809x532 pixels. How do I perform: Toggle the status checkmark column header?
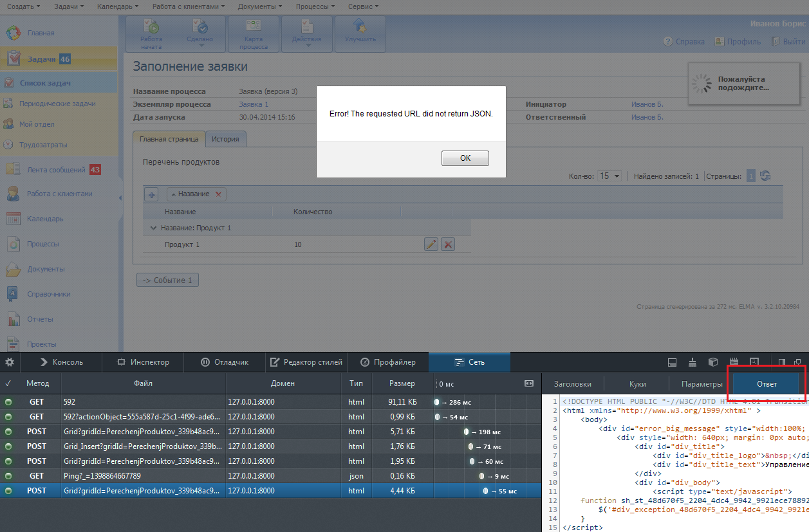pyautogui.click(x=8, y=383)
